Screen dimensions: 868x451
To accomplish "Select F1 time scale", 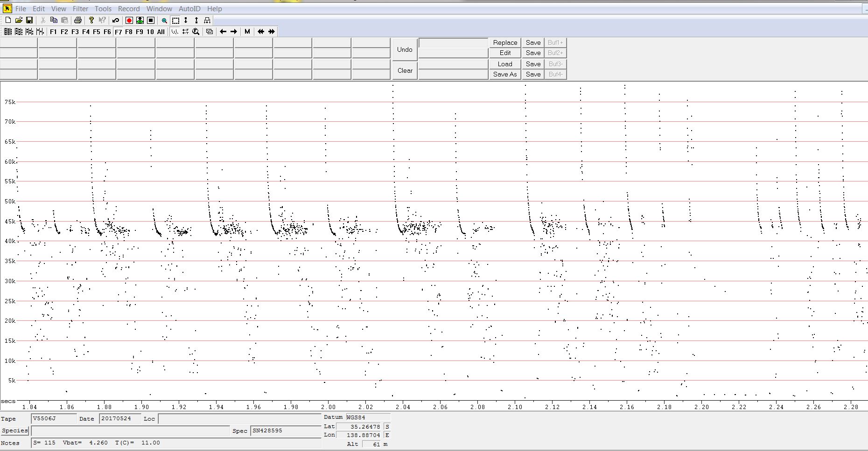I will [x=53, y=32].
